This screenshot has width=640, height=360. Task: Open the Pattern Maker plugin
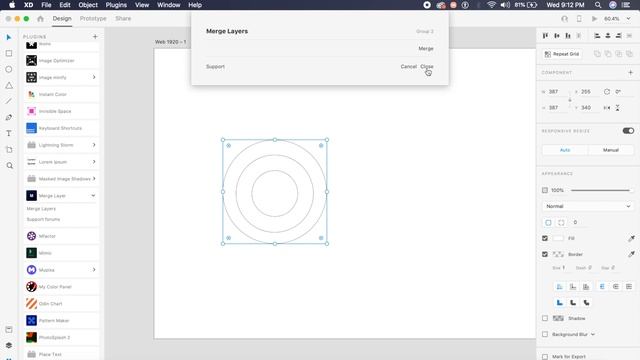click(62, 320)
